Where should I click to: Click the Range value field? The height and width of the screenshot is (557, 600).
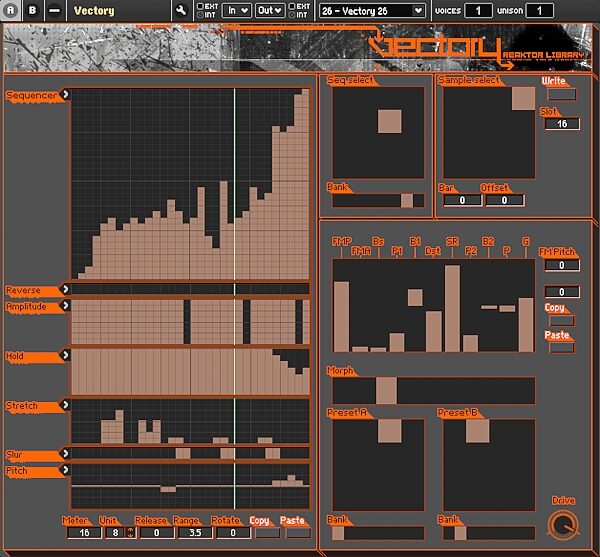[x=195, y=533]
